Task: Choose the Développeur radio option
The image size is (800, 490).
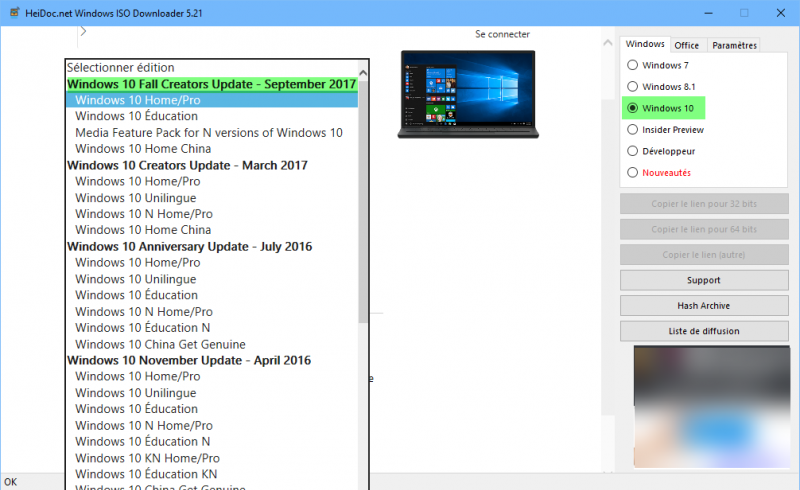Action: (633, 151)
